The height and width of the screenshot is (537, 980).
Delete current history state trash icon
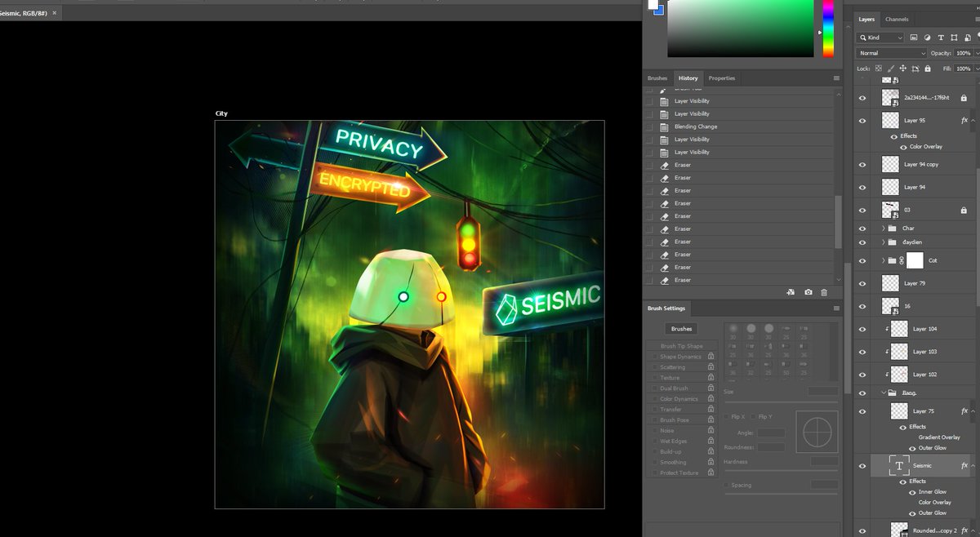[824, 292]
